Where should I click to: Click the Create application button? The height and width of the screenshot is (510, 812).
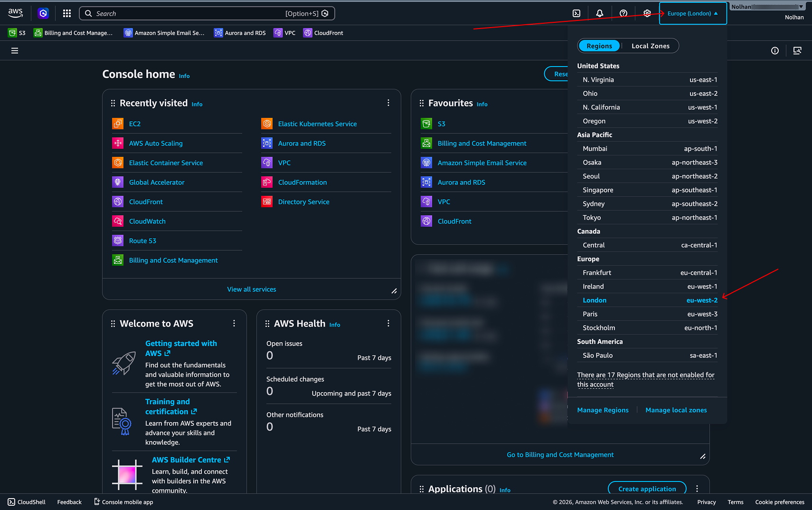pyautogui.click(x=647, y=489)
